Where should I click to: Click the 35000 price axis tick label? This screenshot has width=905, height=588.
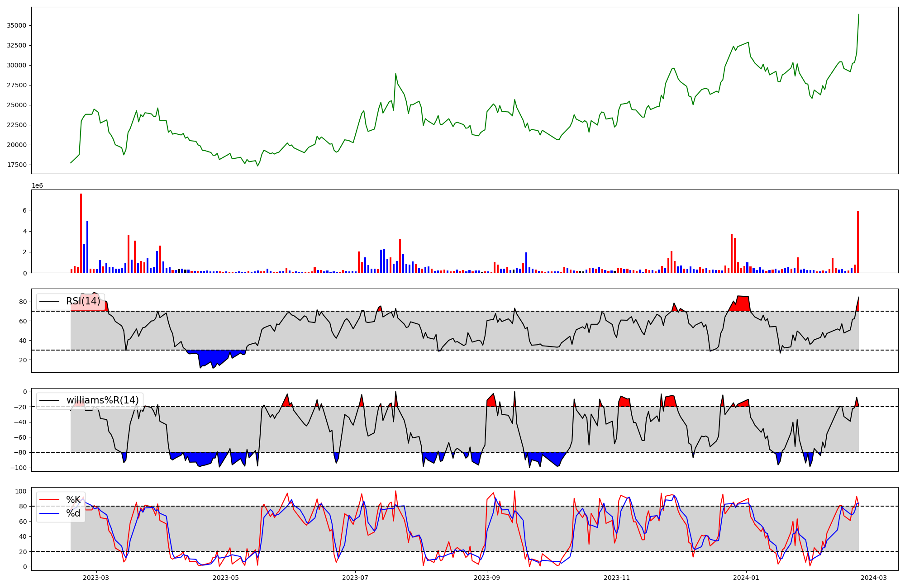click(17, 25)
